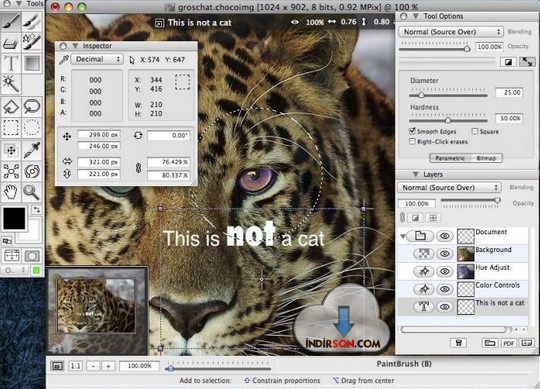Select the Paintbrush tool
Image resolution: width=540 pixels, height=389 pixels.
tap(11, 21)
